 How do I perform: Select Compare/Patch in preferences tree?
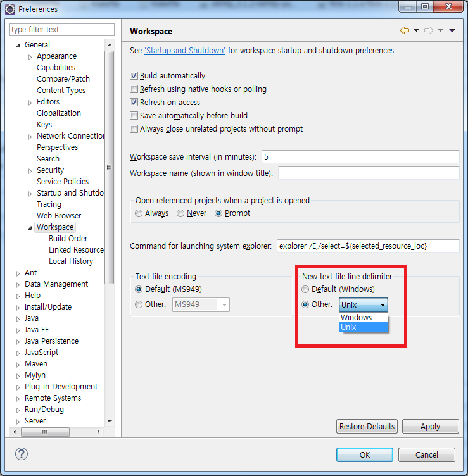[63, 79]
